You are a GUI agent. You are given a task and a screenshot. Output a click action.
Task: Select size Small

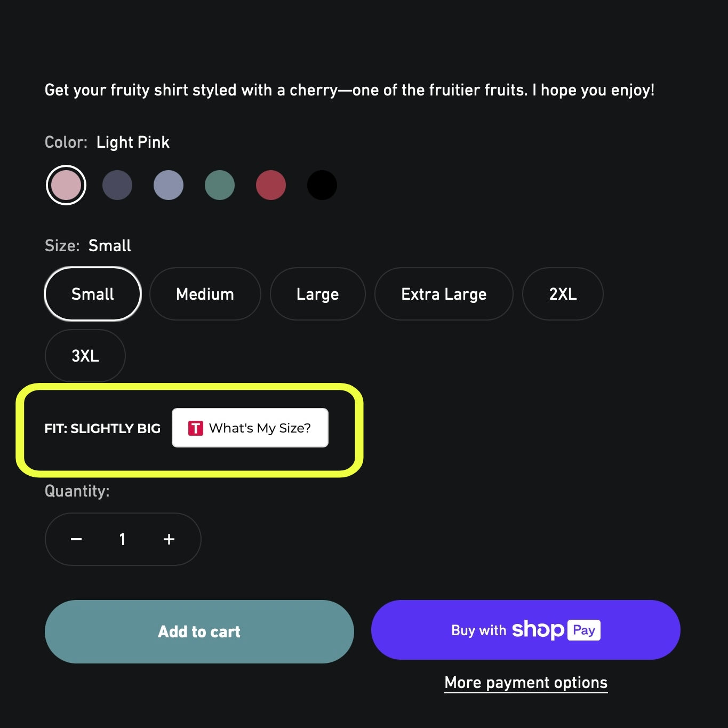tap(93, 294)
